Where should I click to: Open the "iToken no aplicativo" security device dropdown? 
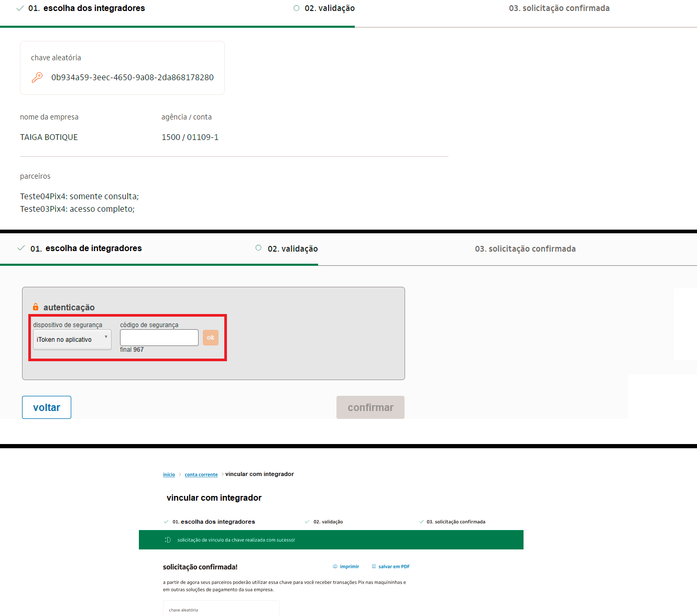coord(72,340)
